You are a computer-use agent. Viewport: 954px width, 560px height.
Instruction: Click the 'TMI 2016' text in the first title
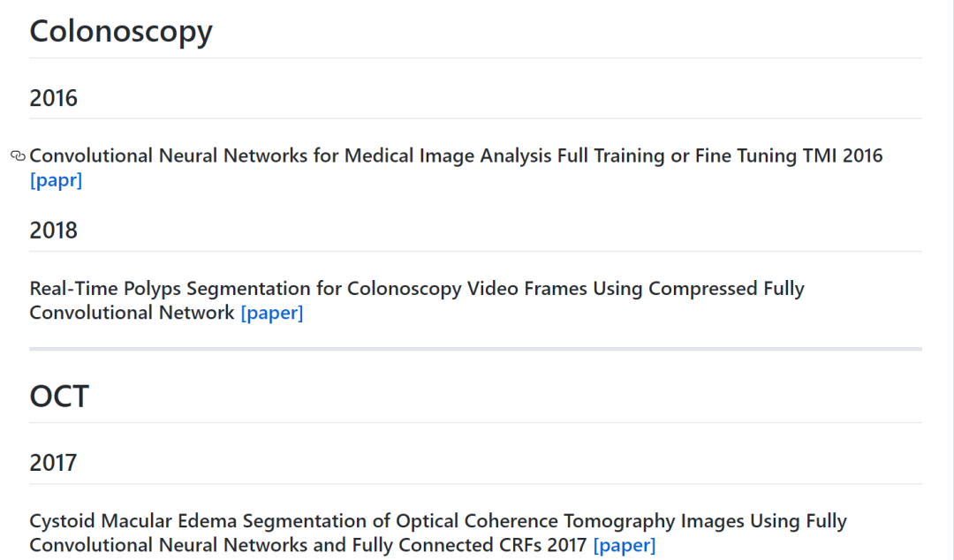[842, 156]
